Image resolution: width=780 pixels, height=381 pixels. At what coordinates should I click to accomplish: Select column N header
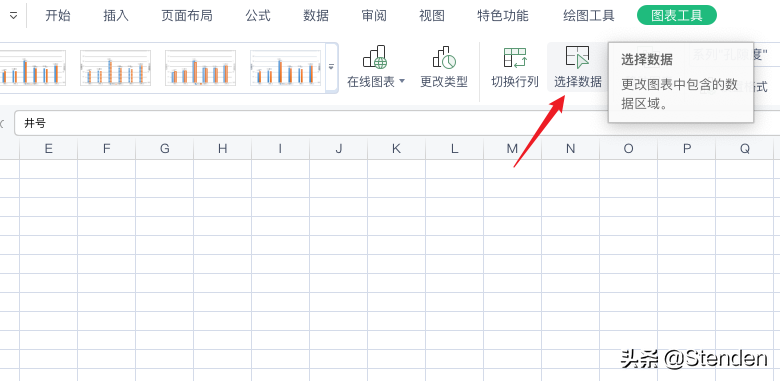[571, 149]
